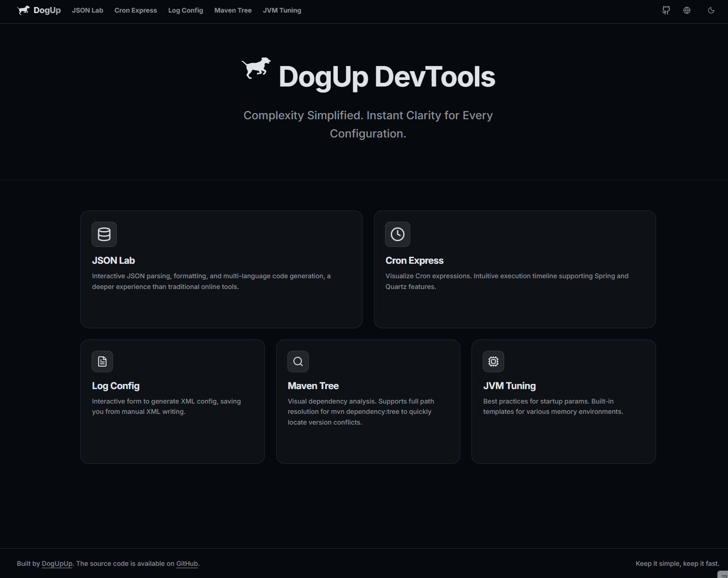Select Maven Tree in the top navigation
The image size is (728, 578).
point(233,10)
